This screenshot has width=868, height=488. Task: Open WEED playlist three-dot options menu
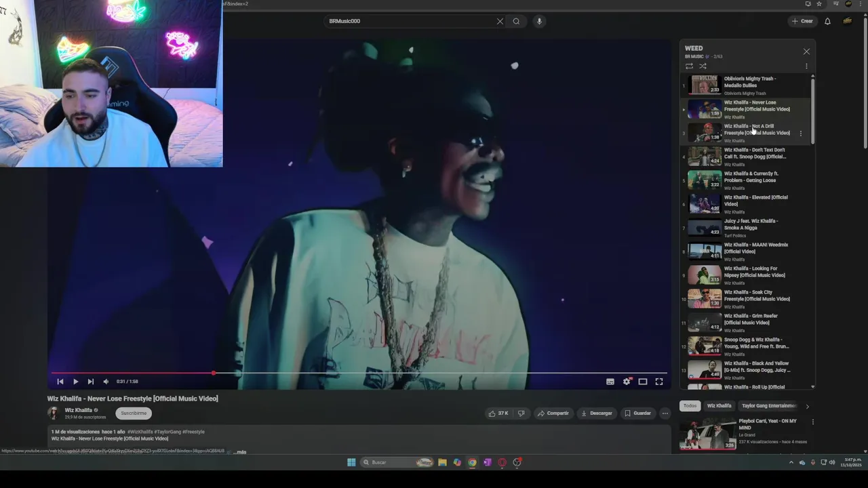tap(806, 66)
